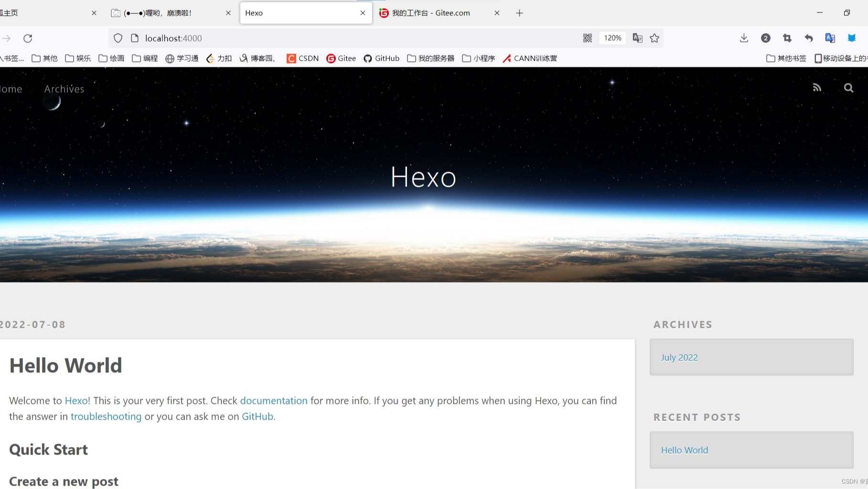Expand the 编程 bookmark folder

pos(145,58)
